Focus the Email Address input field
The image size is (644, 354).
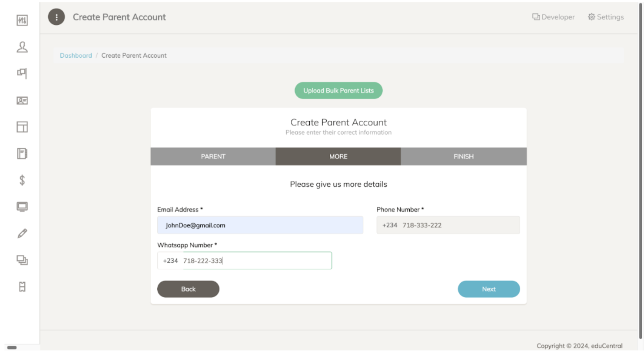tap(260, 225)
